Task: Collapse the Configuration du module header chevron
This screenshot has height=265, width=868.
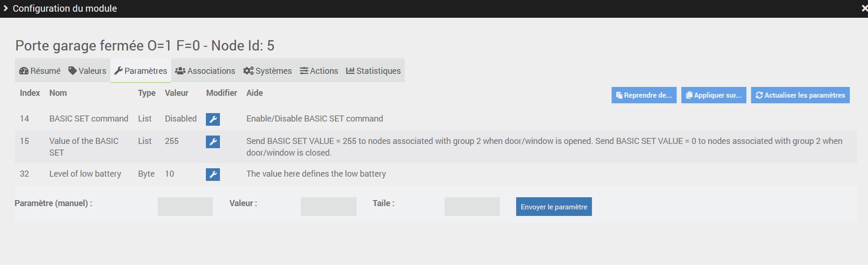Action: click(x=6, y=8)
